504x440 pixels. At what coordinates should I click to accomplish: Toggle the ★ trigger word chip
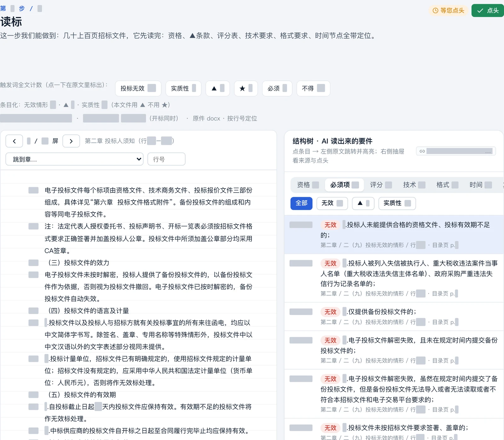[246, 89]
